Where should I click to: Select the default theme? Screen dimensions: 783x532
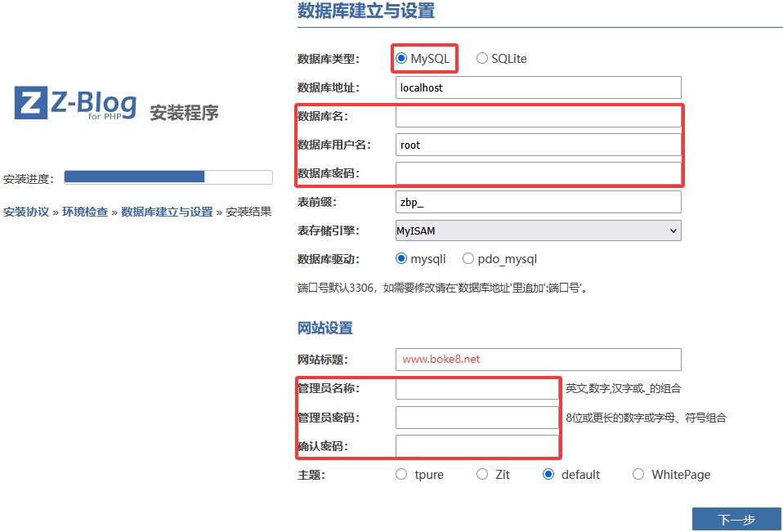coord(548,474)
